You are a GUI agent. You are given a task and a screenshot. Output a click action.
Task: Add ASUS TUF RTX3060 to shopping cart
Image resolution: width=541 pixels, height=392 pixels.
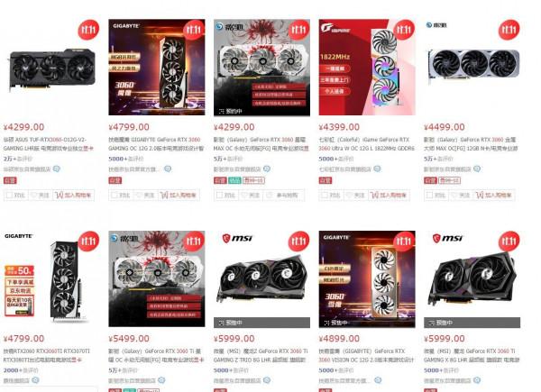pos(74,196)
